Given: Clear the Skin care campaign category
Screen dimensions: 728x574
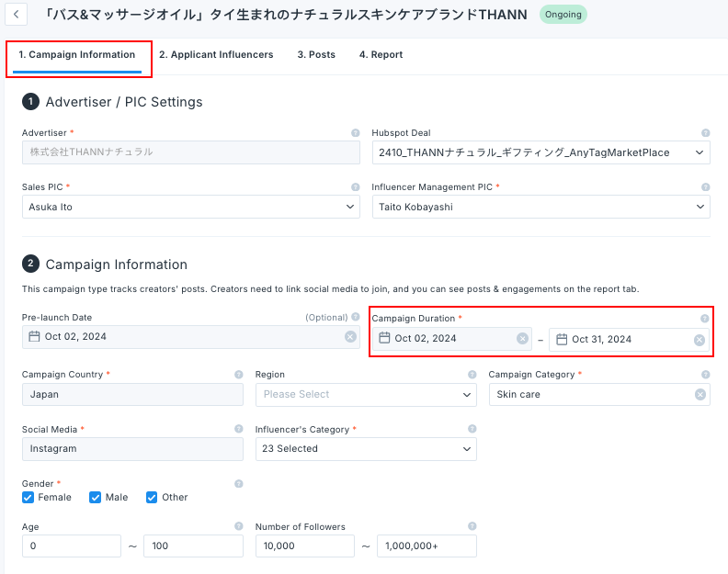Looking at the screenshot, I should [700, 394].
